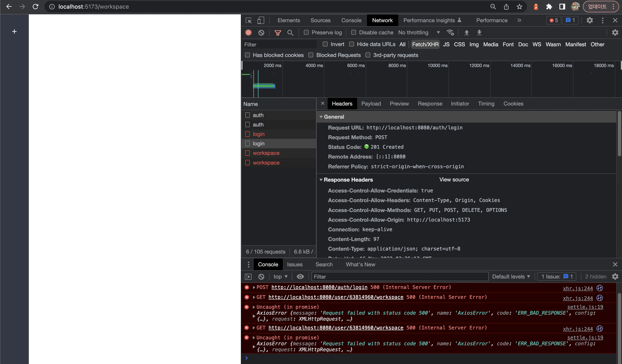Open the top context dropdown
The height and width of the screenshot is (364, 622).
coord(280,277)
